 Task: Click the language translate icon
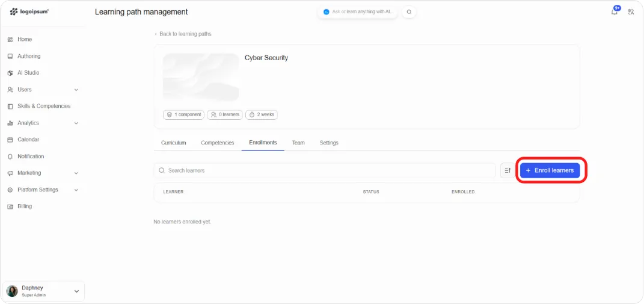pyautogui.click(x=631, y=12)
